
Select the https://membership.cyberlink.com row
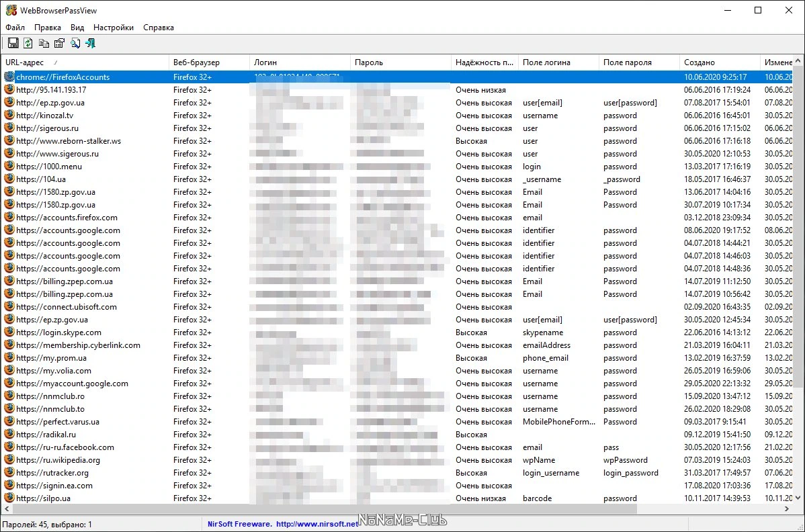coord(397,345)
